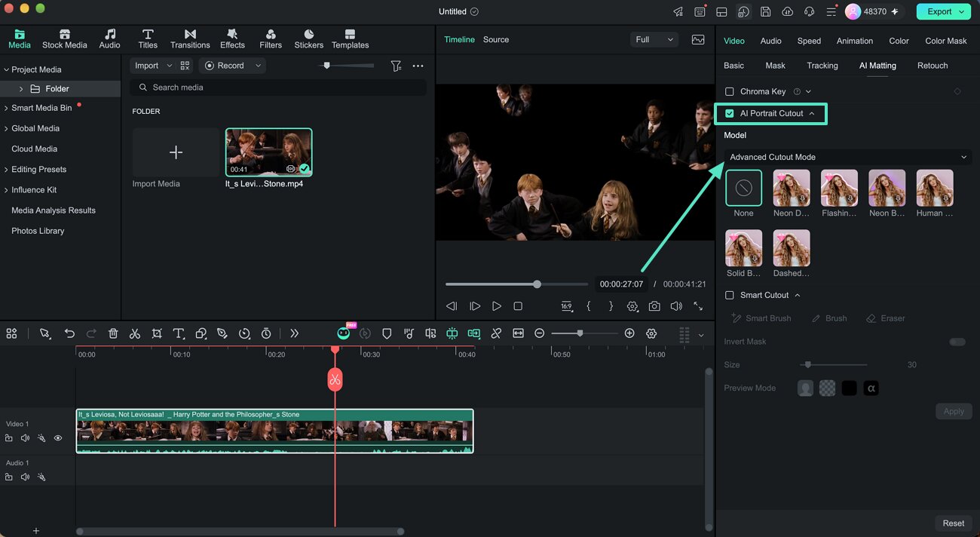
Task: Open the Tracking sub-tab
Action: pyautogui.click(x=822, y=66)
